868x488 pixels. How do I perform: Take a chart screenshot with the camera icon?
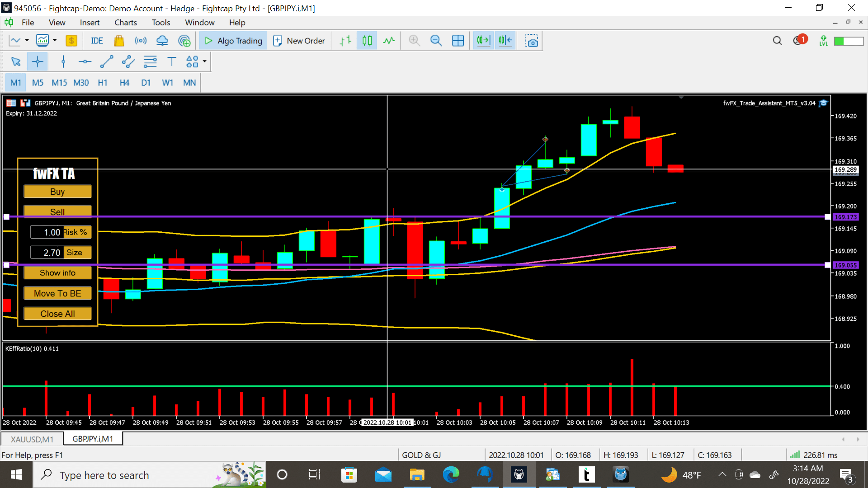tap(532, 41)
